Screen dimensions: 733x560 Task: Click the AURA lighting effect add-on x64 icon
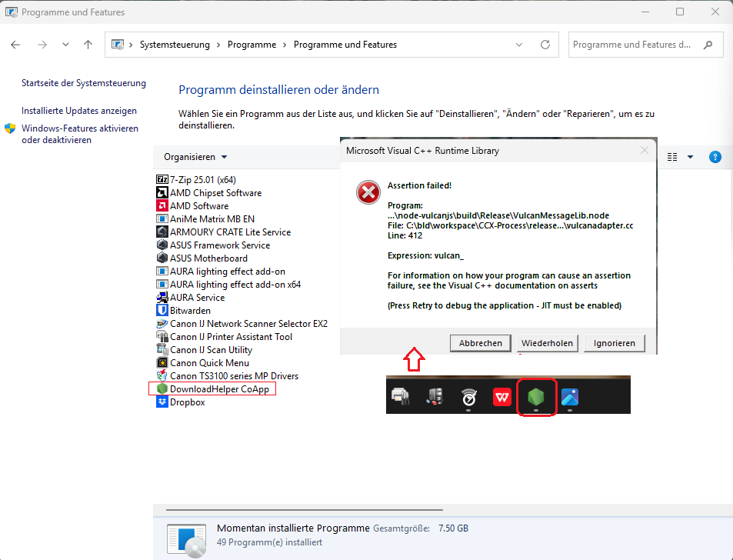(x=162, y=284)
